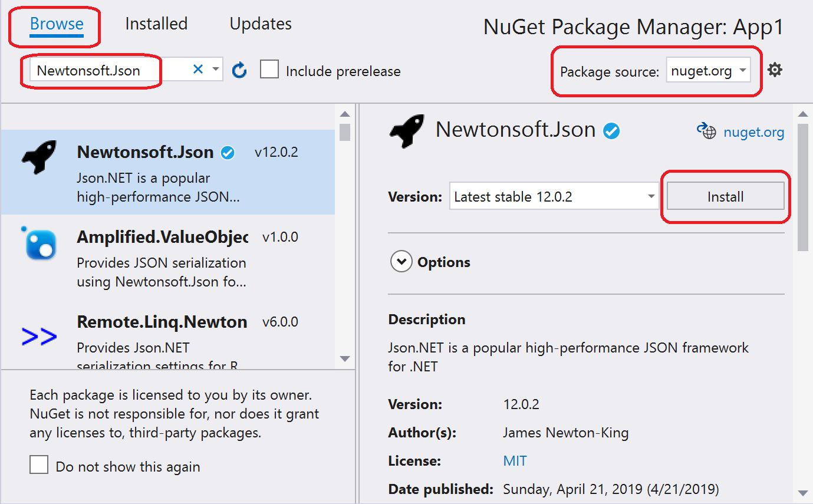Open the Package source dropdown

click(708, 71)
